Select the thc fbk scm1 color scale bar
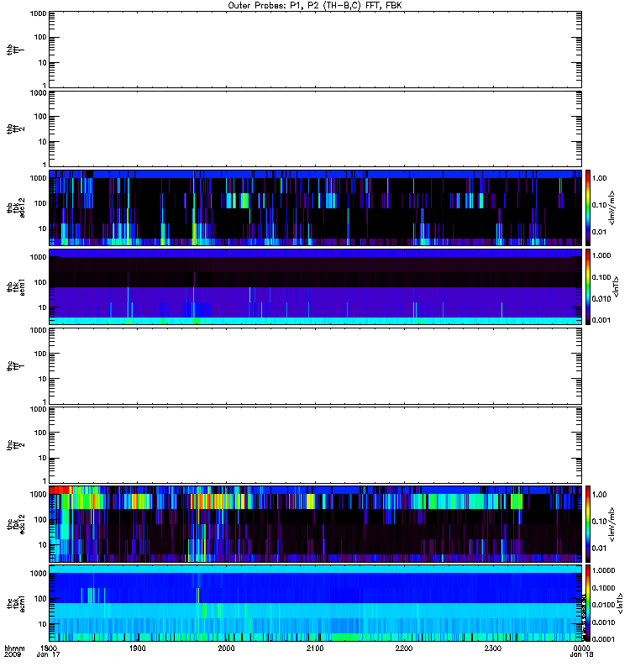The image size is (630, 672). point(588,603)
